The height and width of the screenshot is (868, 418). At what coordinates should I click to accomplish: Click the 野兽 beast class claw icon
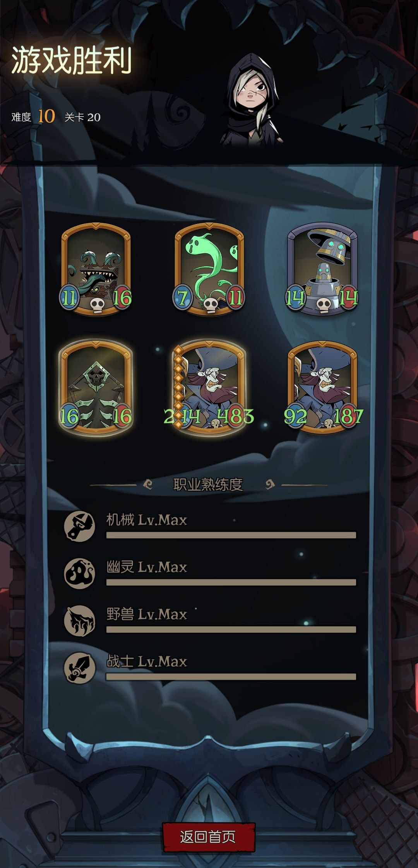[79, 620]
